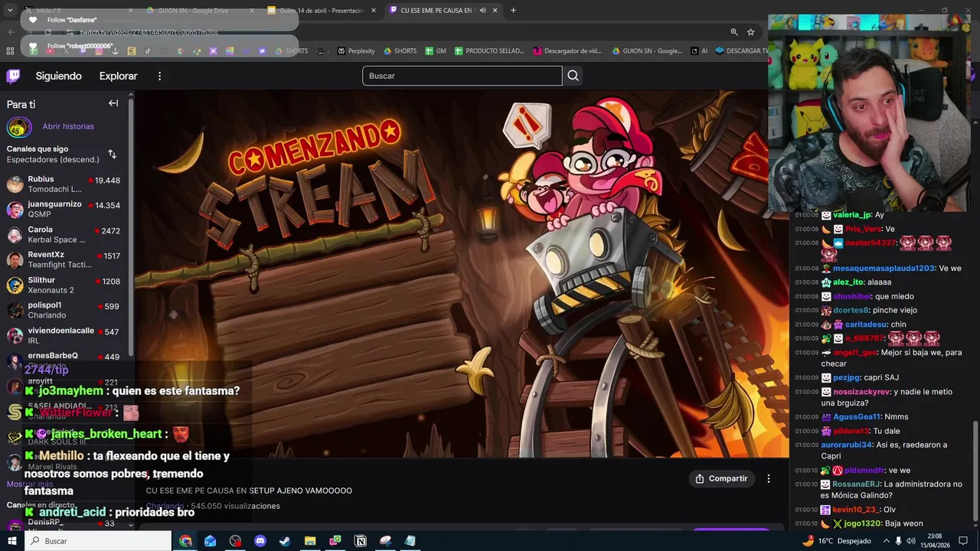The width and height of the screenshot is (980, 551).
Task: Open Notion from the taskbar
Action: 361,541
